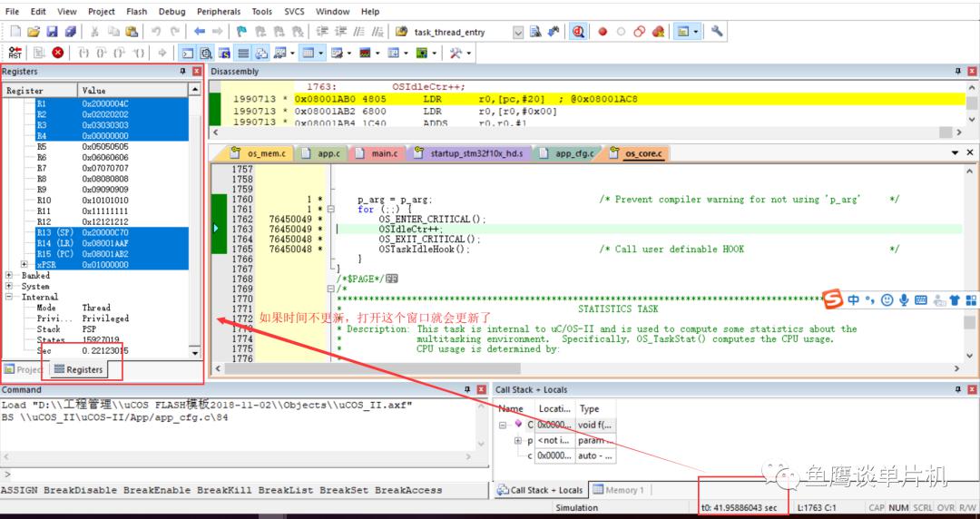The height and width of the screenshot is (519, 980).
Task: Click the Open file icon
Action: point(34,31)
